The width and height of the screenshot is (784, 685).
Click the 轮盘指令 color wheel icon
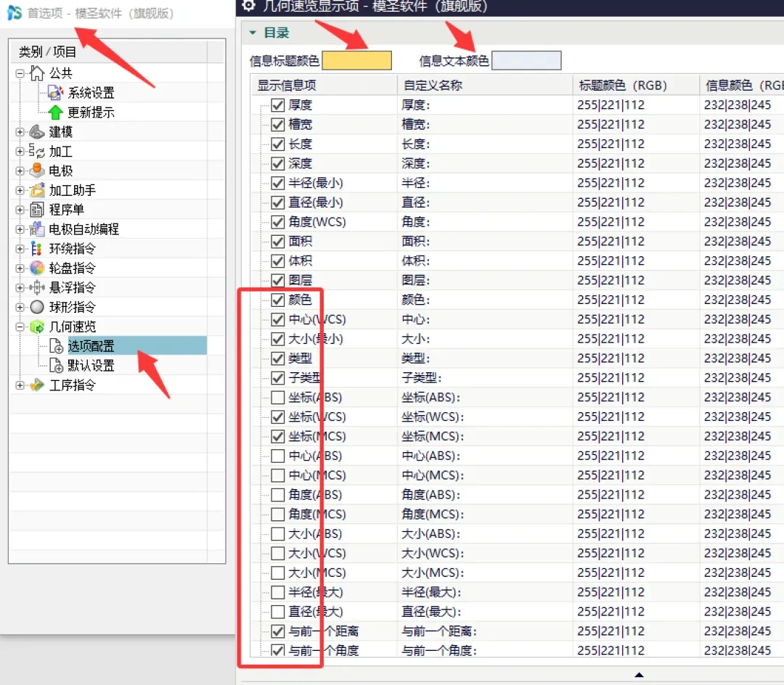click(x=36, y=268)
